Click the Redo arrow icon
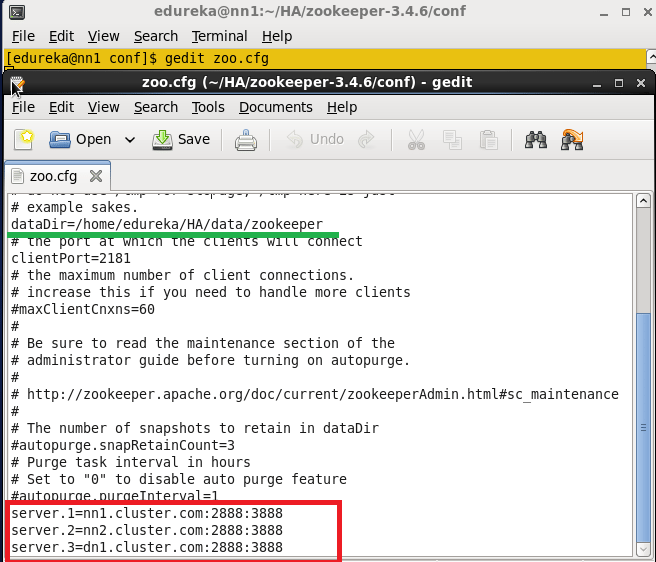Screen dimensions: 656x562 point(366,139)
